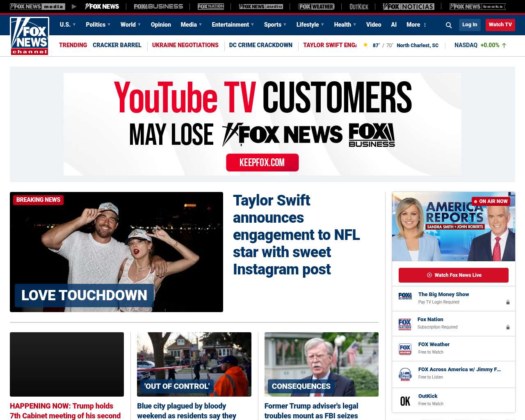Open Blue city bloody weekend headline

(x=187, y=411)
